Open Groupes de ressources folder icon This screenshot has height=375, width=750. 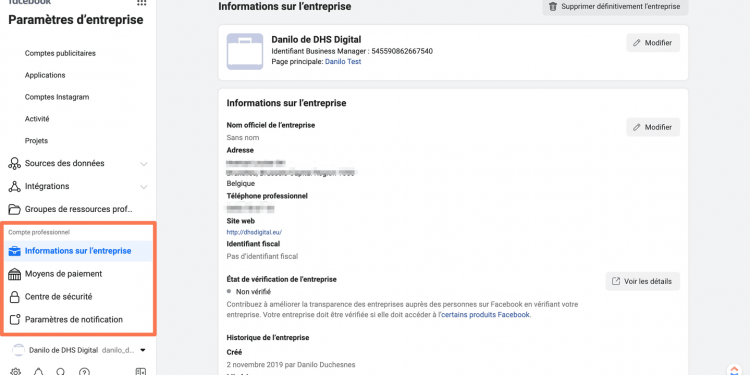pyautogui.click(x=15, y=209)
